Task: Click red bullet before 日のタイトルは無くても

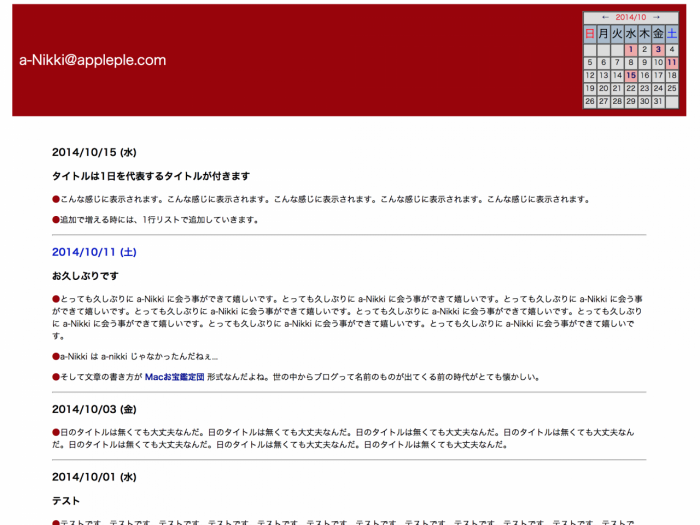Action: point(56,432)
